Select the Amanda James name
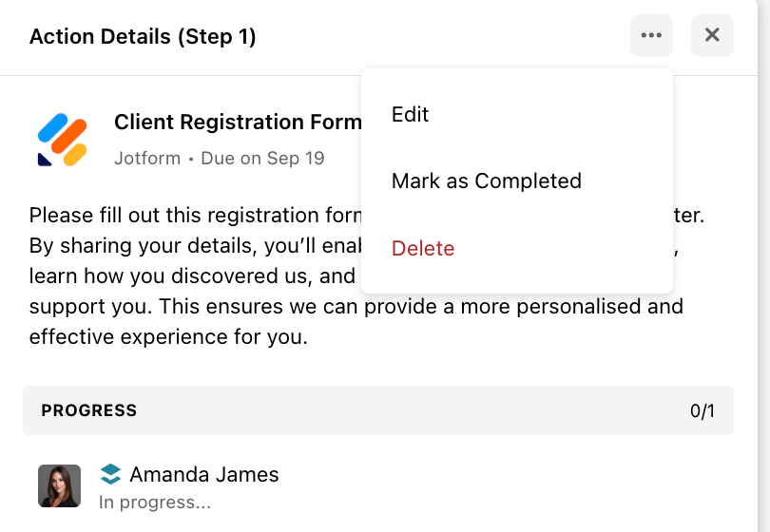Screen dimensions: 770x532 point(204,474)
